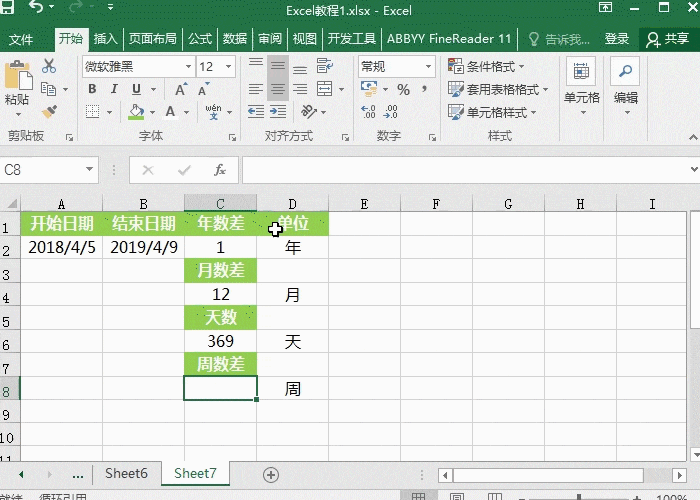The image size is (700, 500).
Task: Switch to the 页面布局 tab
Action: click(x=153, y=39)
